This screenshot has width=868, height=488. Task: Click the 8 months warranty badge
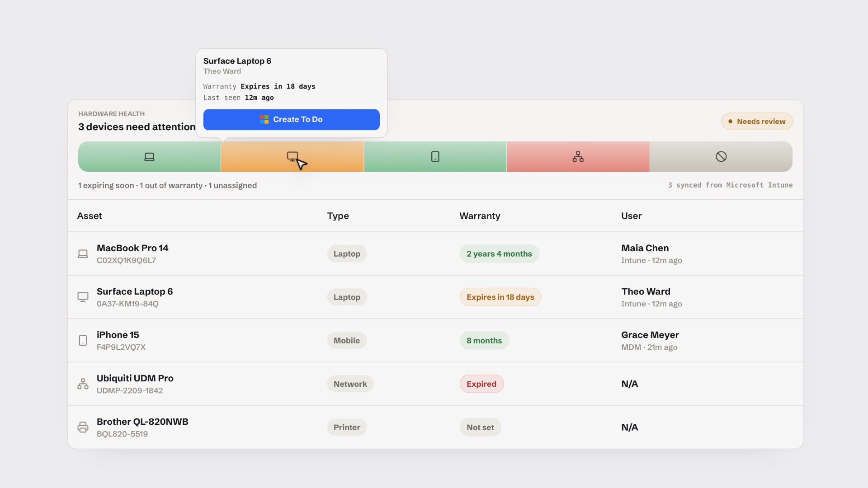point(484,341)
